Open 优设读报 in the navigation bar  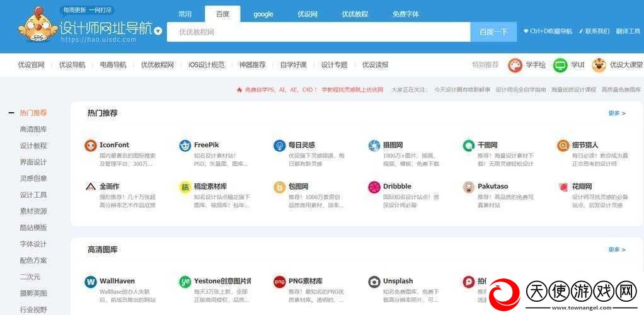(x=376, y=65)
